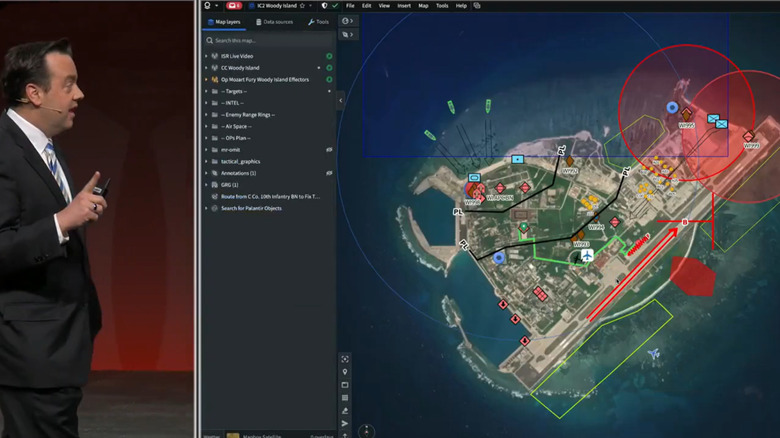Open the Help menu
This screenshot has height=438, width=780.
tap(461, 6)
